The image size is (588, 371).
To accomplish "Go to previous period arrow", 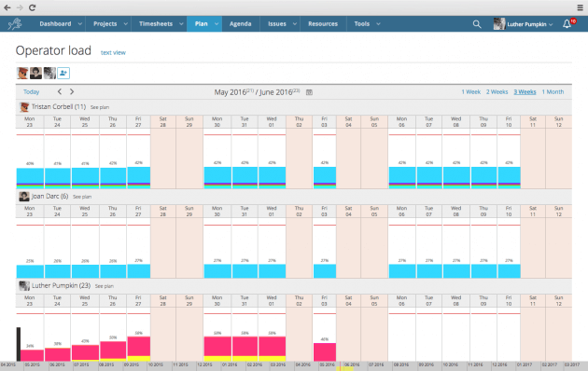I will [x=59, y=91].
